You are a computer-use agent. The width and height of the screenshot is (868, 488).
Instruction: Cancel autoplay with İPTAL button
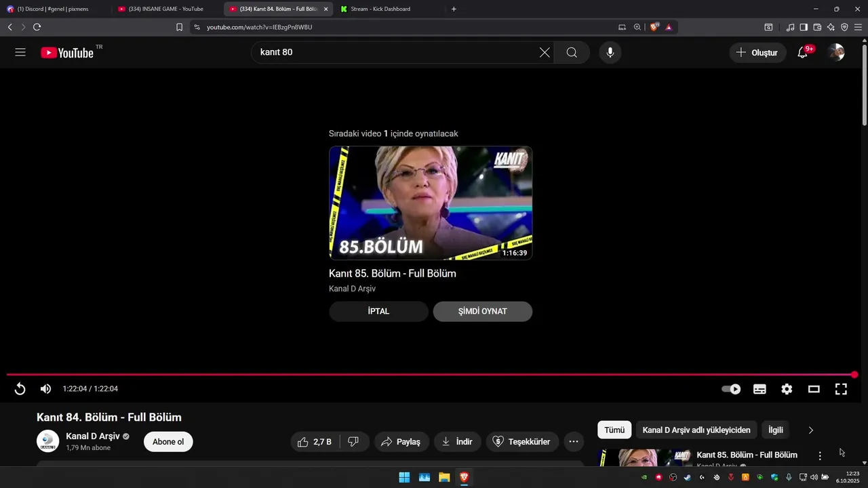pos(378,311)
